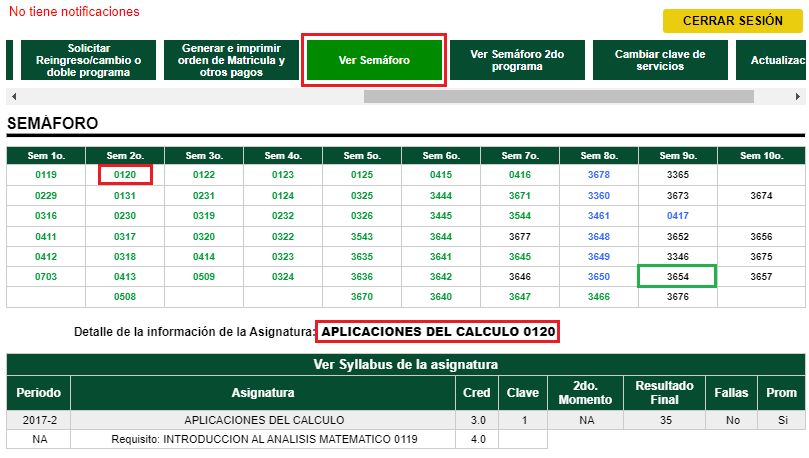Click the CERRAR SESIÓN button
The width and height of the screenshot is (809, 458).
[x=733, y=21]
